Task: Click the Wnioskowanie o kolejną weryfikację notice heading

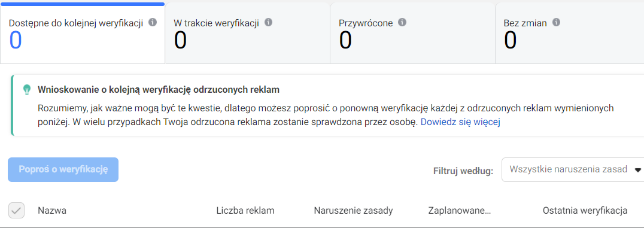Action: (x=159, y=89)
